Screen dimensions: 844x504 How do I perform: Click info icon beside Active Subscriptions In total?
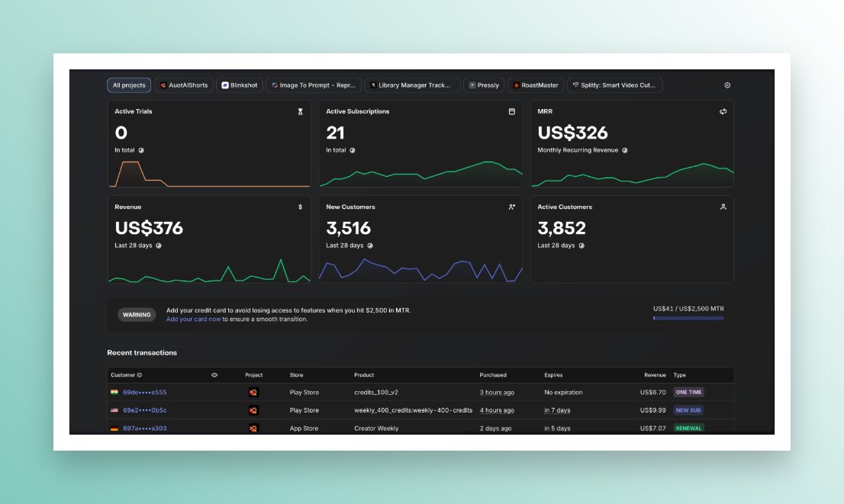click(353, 151)
